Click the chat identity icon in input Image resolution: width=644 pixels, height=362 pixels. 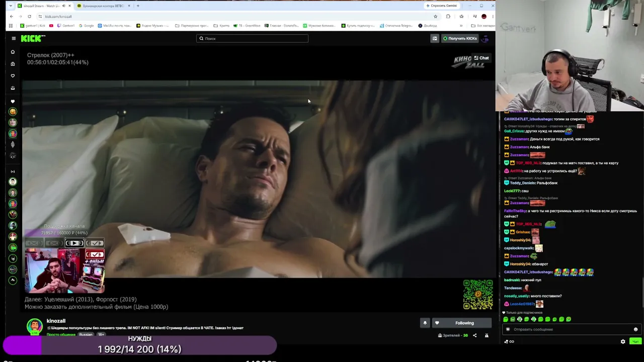coord(508,329)
